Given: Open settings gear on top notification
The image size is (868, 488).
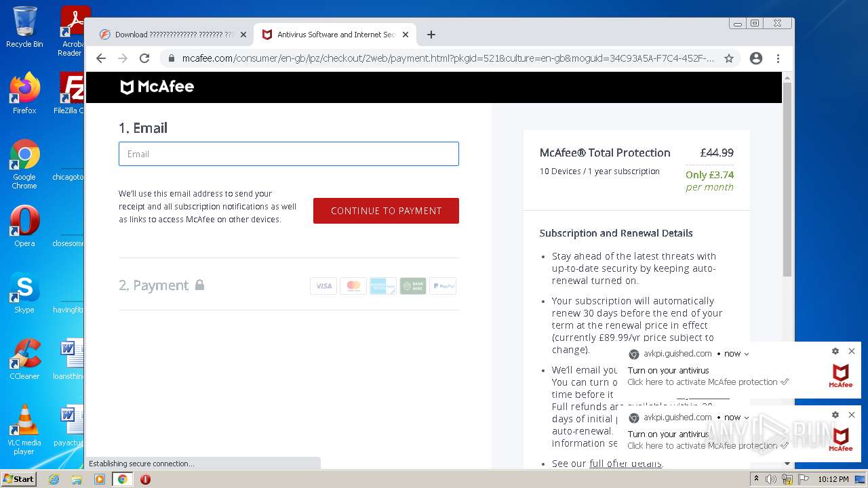Looking at the screenshot, I should (x=835, y=351).
